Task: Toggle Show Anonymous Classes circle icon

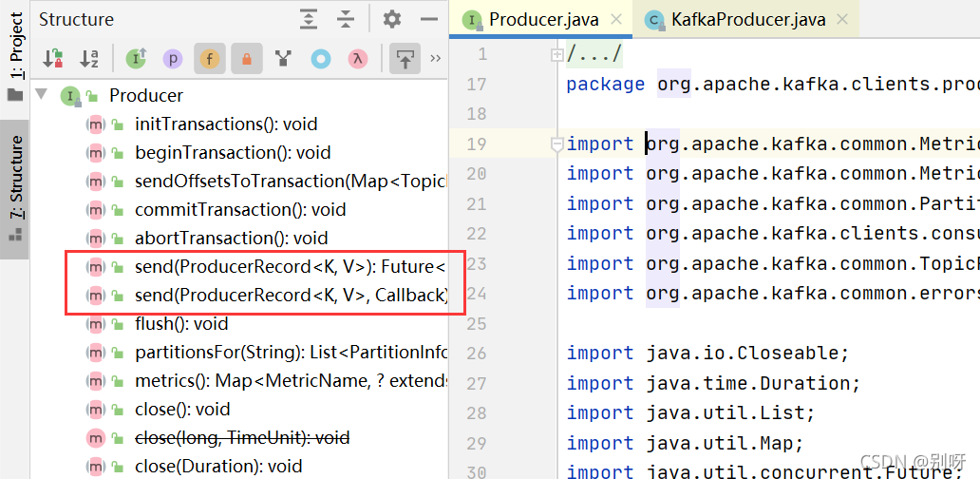Action: point(321,59)
